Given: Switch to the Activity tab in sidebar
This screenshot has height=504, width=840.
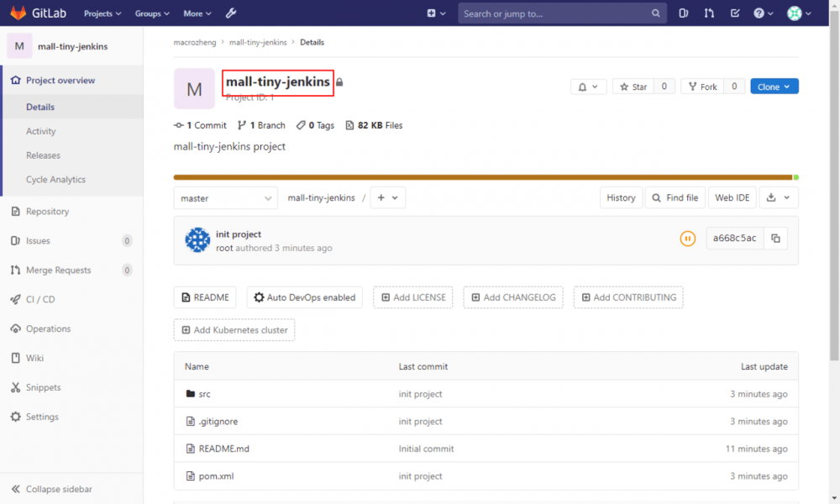Looking at the screenshot, I should click(40, 131).
